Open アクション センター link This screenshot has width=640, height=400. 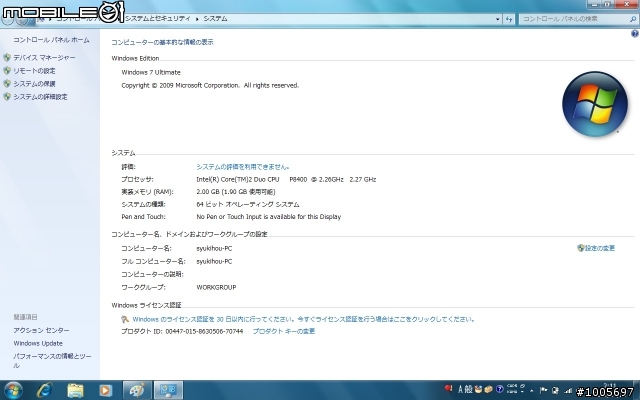[41, 330]
